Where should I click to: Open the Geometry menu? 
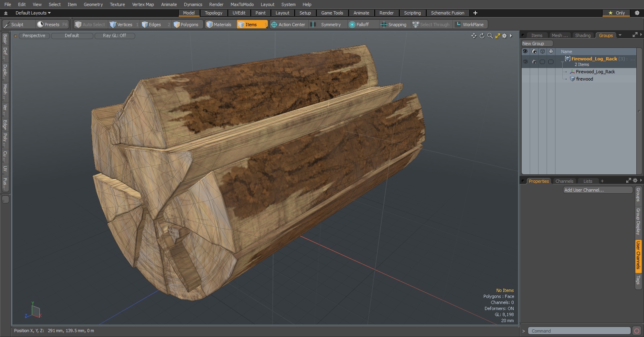93,4
